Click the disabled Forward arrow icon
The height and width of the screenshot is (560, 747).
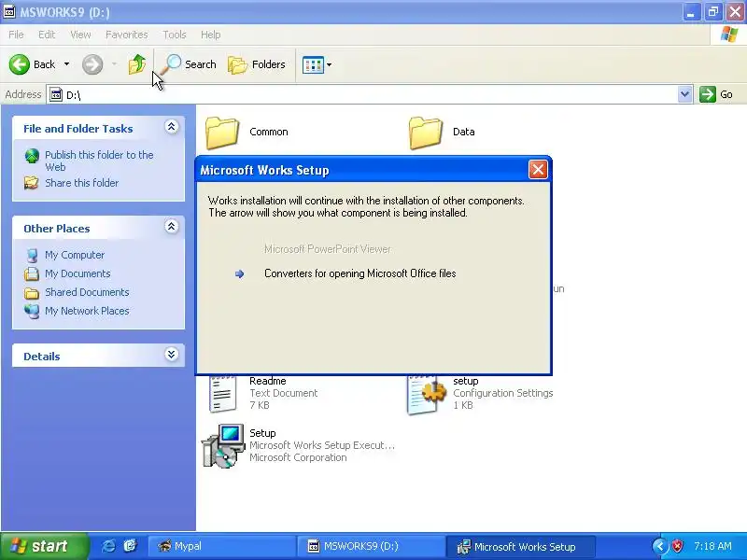[x=92, y=64]
